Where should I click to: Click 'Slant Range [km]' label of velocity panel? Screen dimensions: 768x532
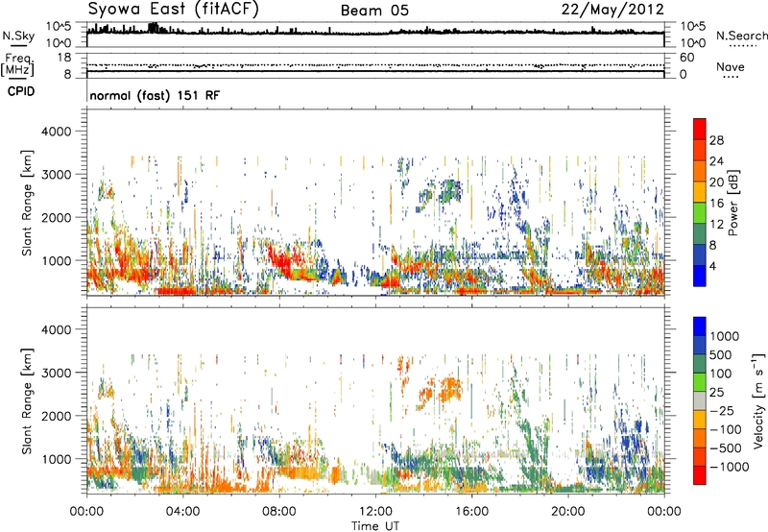[27, 401]
